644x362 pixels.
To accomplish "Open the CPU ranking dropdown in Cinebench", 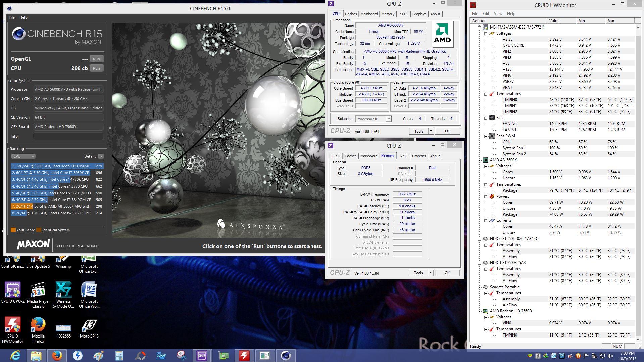I will (23, 156).
